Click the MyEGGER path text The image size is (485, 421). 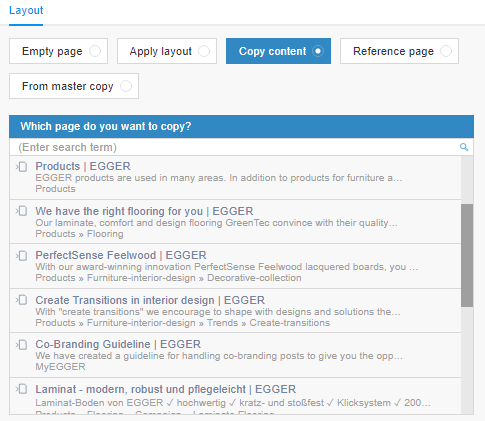point(60,367)
